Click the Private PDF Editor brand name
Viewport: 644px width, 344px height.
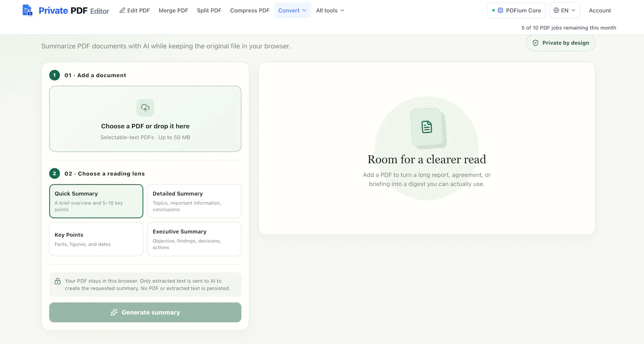74,11
